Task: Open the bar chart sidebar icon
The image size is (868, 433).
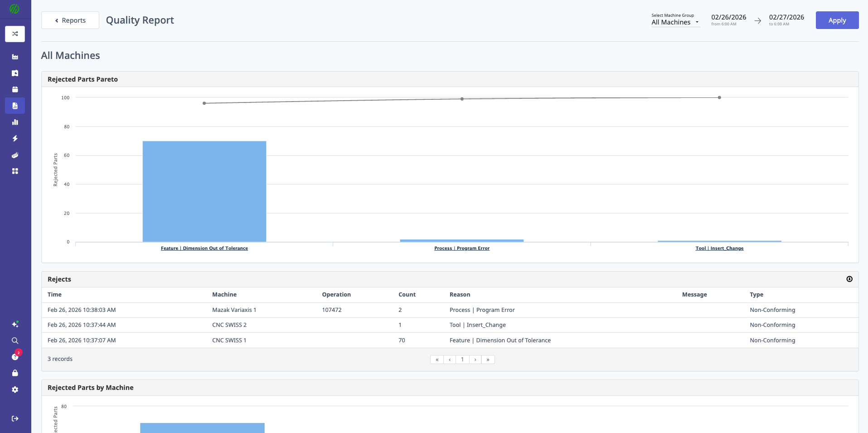Action: [15, 122]
